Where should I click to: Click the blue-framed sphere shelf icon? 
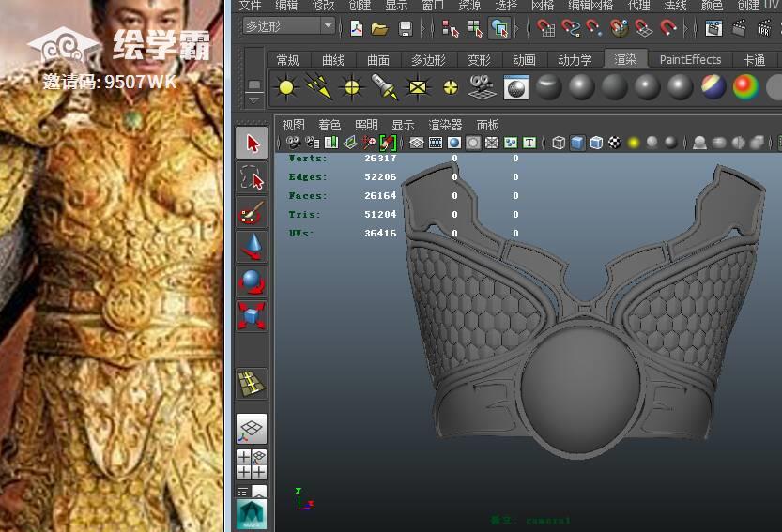[515, 88]
